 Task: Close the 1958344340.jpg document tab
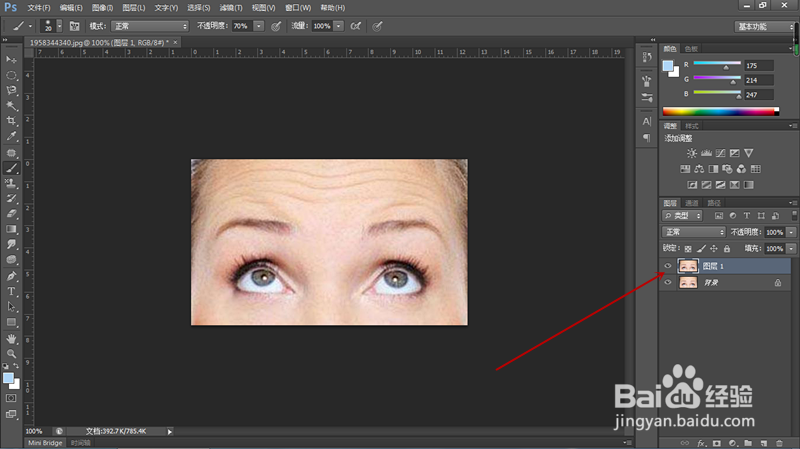175,42
